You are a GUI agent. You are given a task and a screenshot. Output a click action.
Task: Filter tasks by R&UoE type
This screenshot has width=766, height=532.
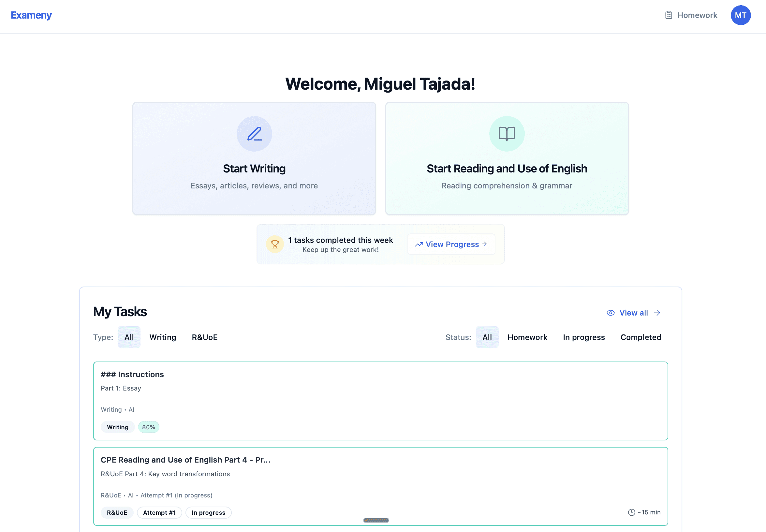click(x=204, y=337)
